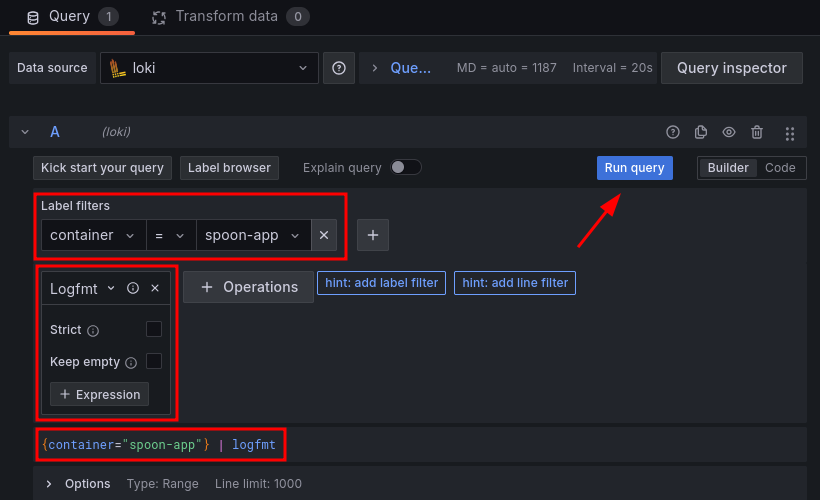Click the Logfmt info icon
Screen dimensions: 820x500
coord(133,288)
